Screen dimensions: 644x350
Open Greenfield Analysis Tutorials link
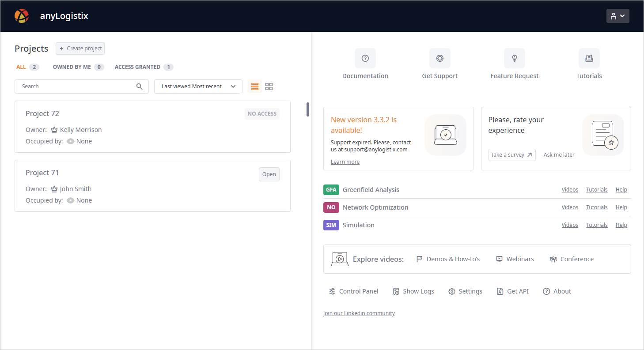[x=597, y=190]
